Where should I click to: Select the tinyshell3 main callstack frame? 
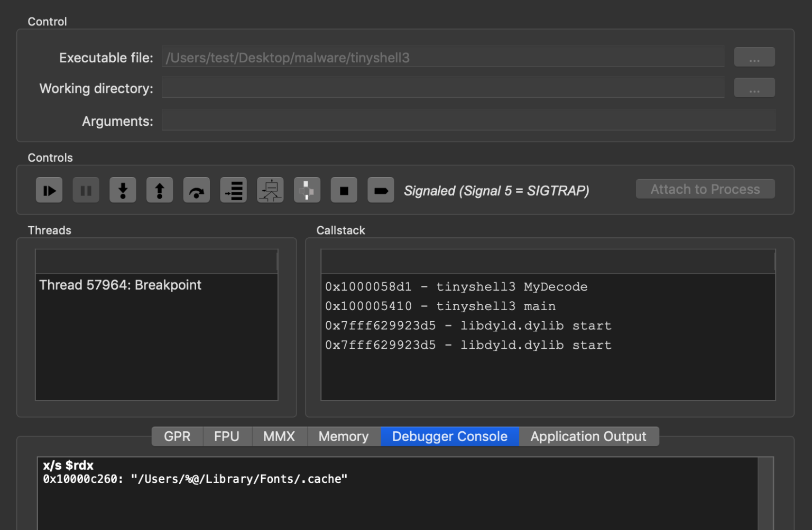click(548, 306)
